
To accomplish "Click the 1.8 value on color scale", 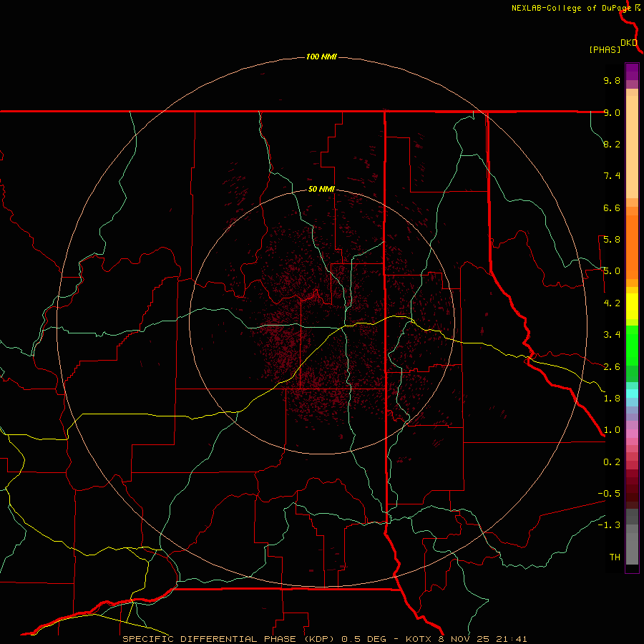I will tap(612, 399).
